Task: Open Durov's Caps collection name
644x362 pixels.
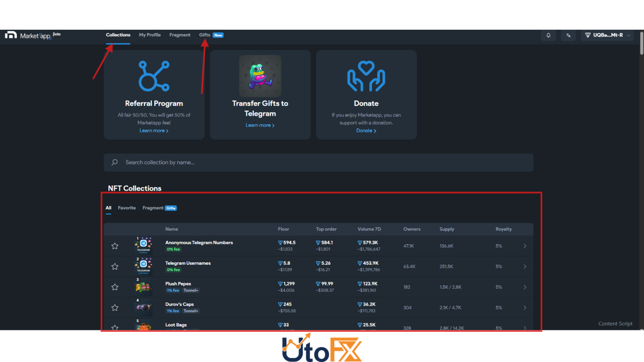Action: coord(180,304)
